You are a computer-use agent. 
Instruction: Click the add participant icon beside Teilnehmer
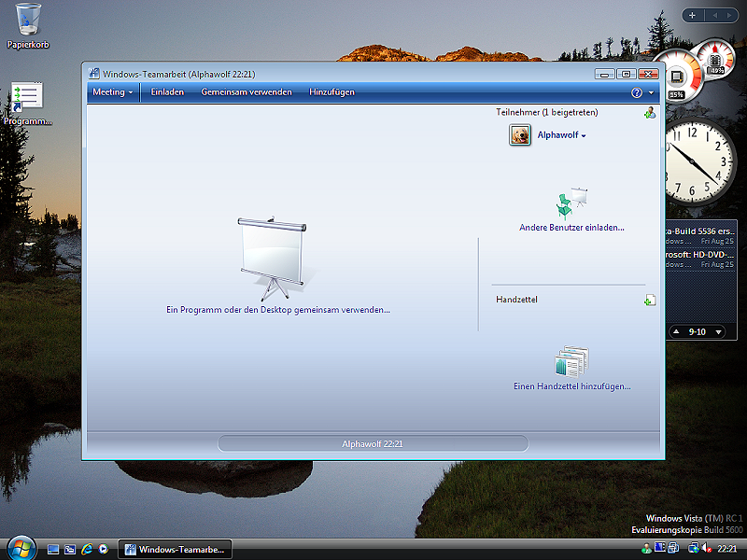[649, 113]
